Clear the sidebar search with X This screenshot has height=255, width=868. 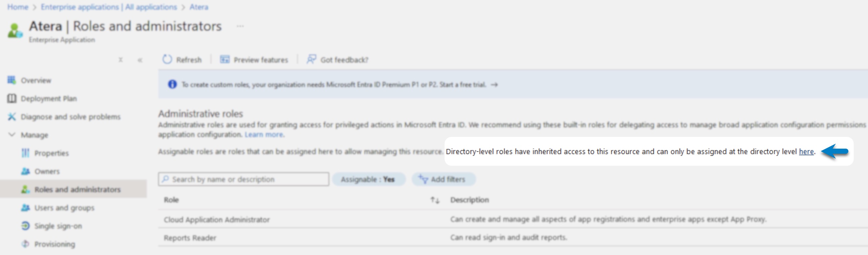pyautogui.click(x=121, y=60)
